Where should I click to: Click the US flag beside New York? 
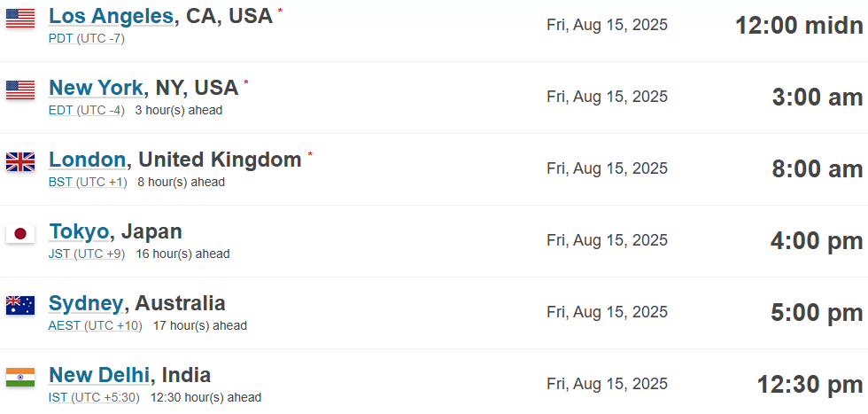pos(20,90)
